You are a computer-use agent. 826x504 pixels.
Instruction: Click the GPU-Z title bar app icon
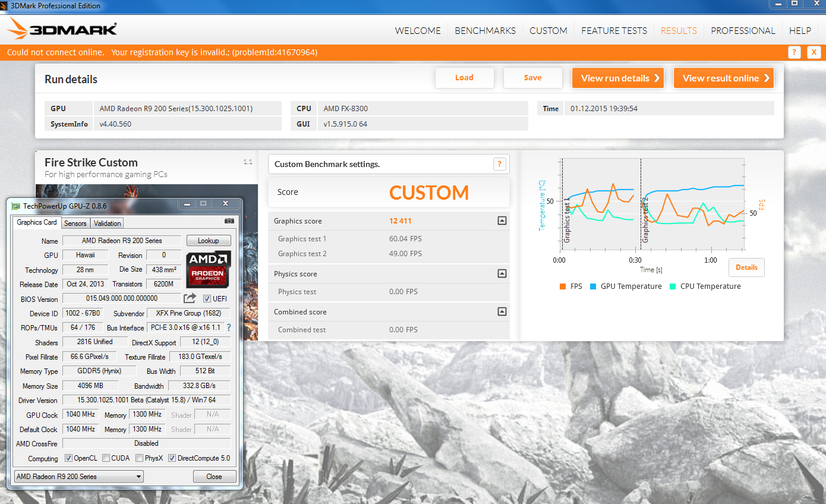click(16, 206)
